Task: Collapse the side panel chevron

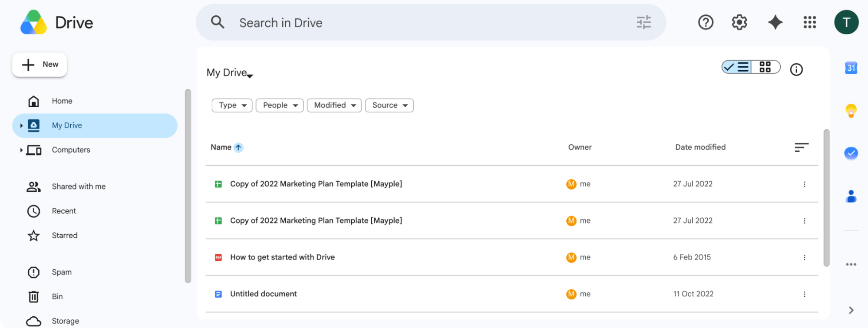Action: [851, 310]
